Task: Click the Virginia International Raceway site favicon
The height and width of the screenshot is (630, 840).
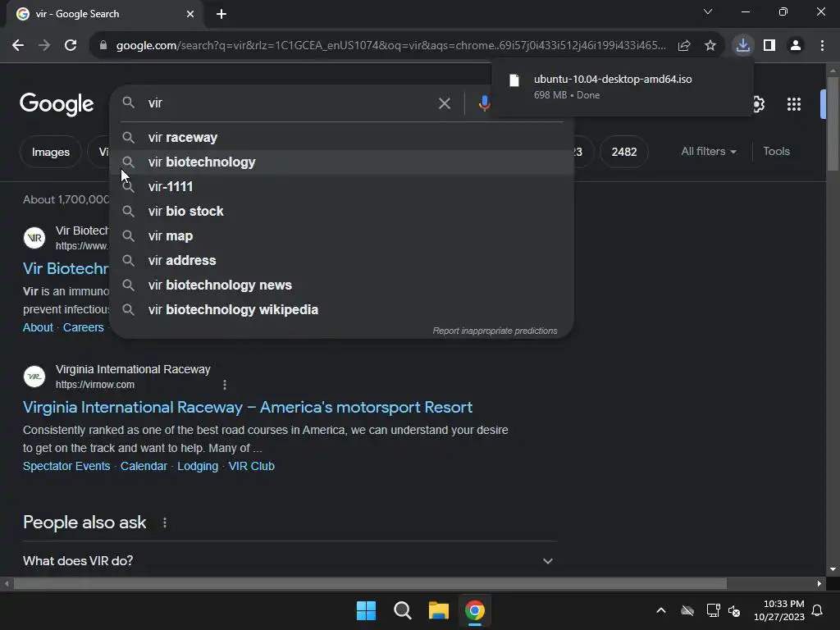Action: click(34, 377)
